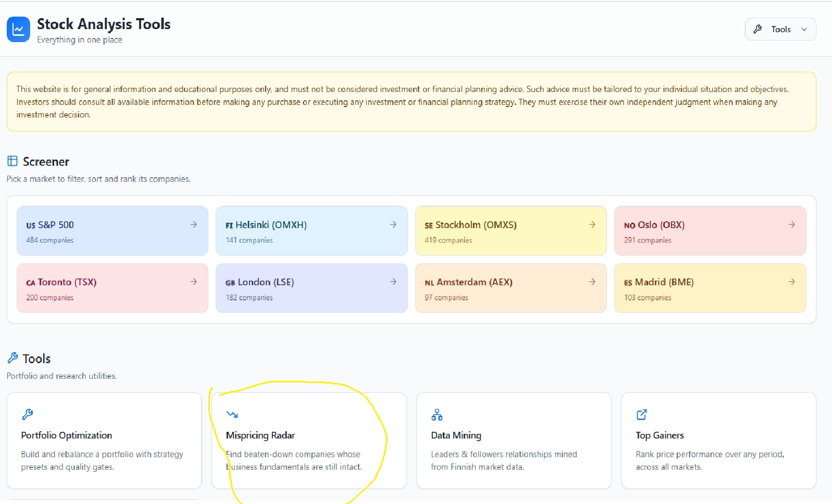Click the arrow on the S&P 500 card
Image resolution: width=832 pixels, height=504 pixels.
point(193,224)
